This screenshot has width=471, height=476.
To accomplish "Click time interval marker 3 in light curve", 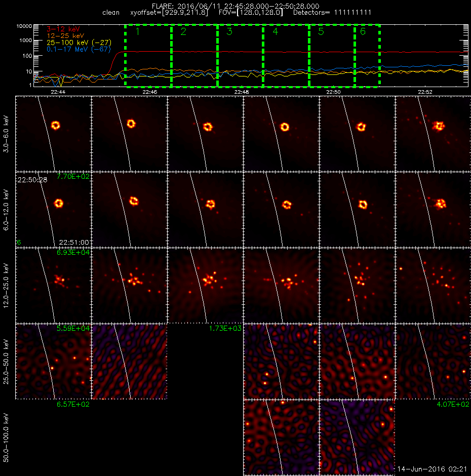I will click(x=229, y=31).
